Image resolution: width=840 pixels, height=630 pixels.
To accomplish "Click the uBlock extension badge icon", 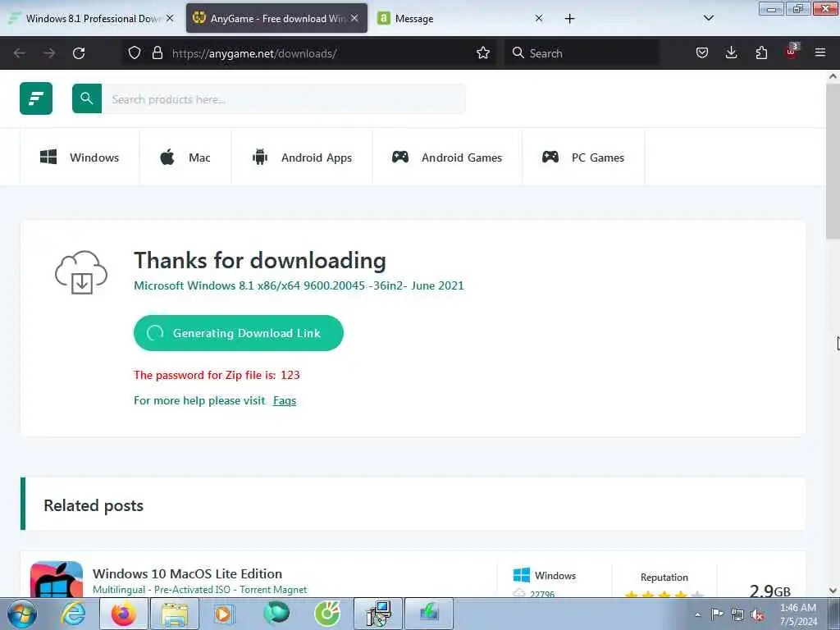I will [792, 52].
